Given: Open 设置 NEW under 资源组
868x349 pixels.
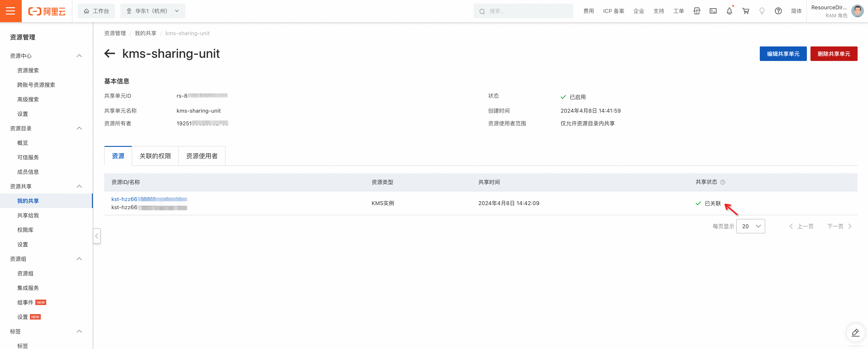Looking at the screenshot, I should 29,317.
